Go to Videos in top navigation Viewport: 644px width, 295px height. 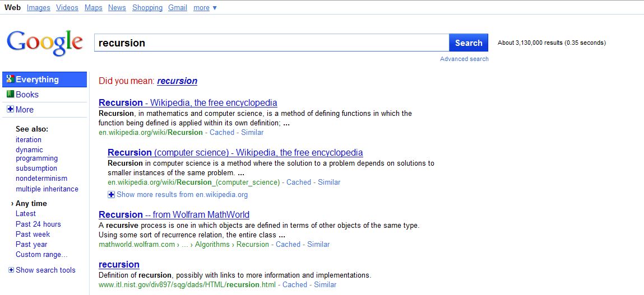click(67, 7)
